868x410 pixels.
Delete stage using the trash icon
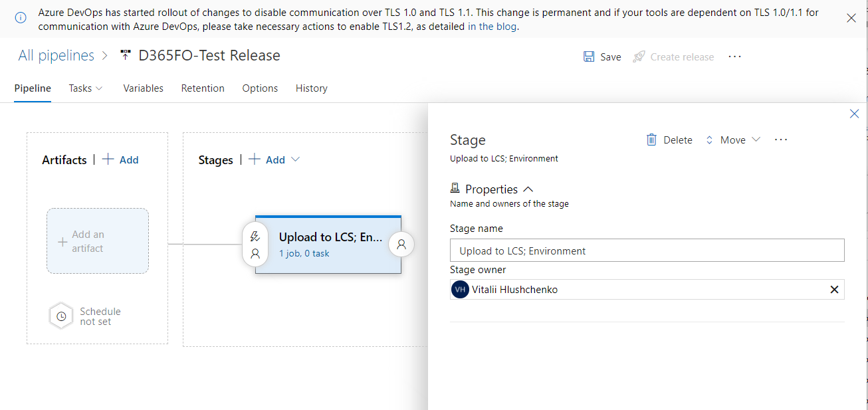652,140
